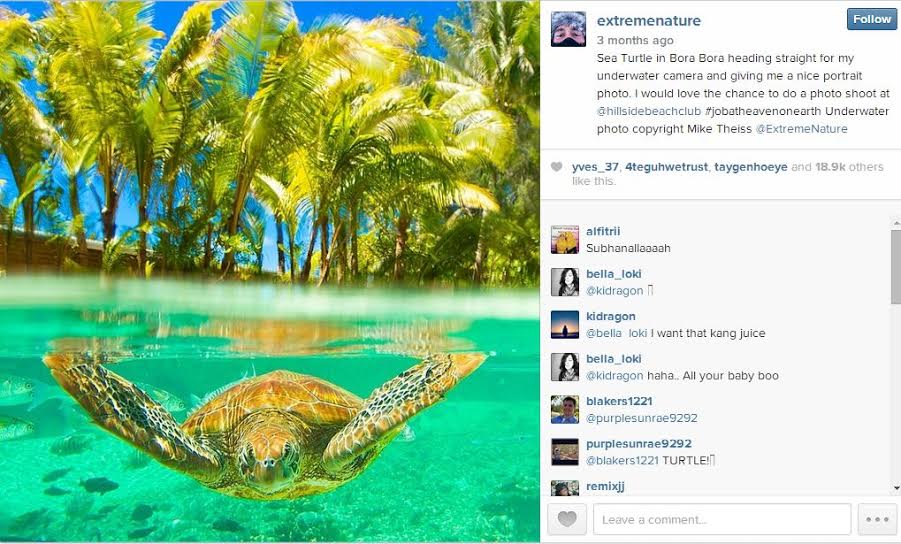The height and width of the screenshot is (544, 901).
Task: Click the extremenature profile avatar
Action: pyautogui.click(x=568, y=30)
